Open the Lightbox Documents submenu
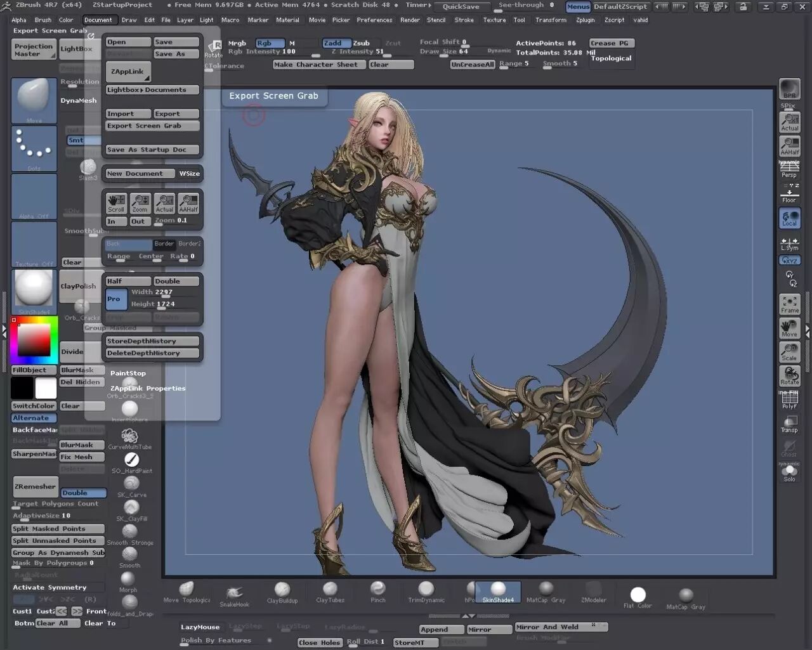Screen dimensions: 812x650 (152, 89)
